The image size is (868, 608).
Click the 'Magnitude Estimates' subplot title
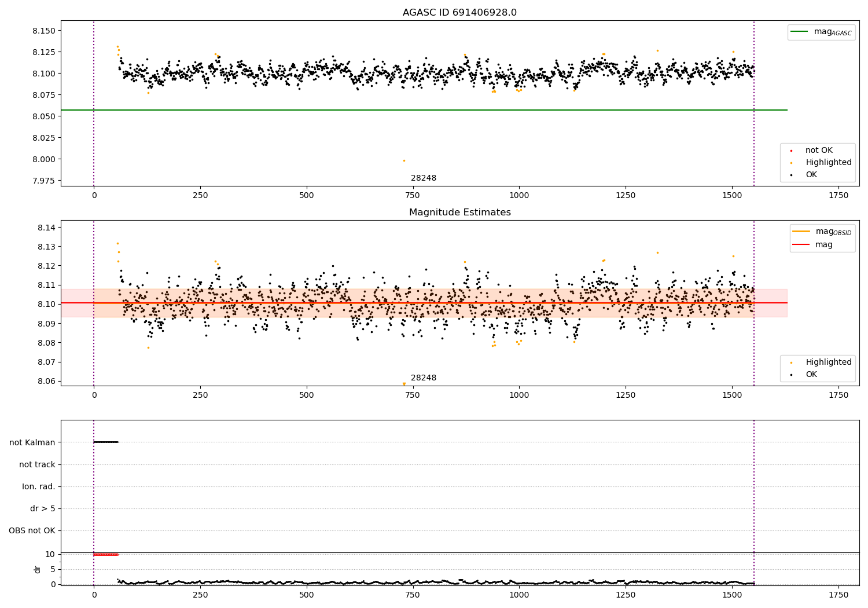(459, 213)
